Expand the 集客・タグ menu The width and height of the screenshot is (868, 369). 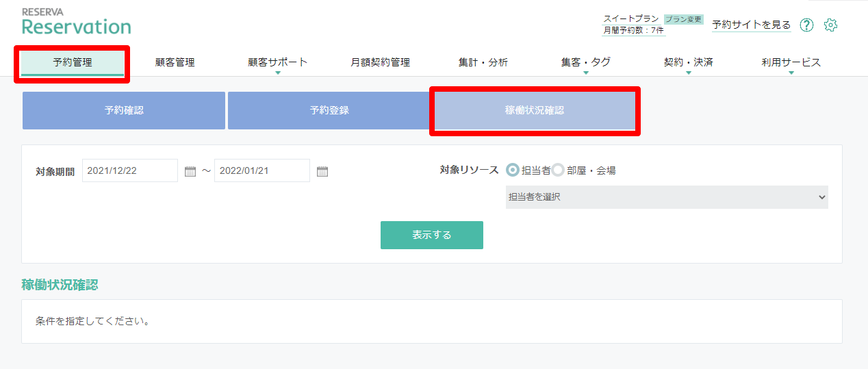click(586, 62)
